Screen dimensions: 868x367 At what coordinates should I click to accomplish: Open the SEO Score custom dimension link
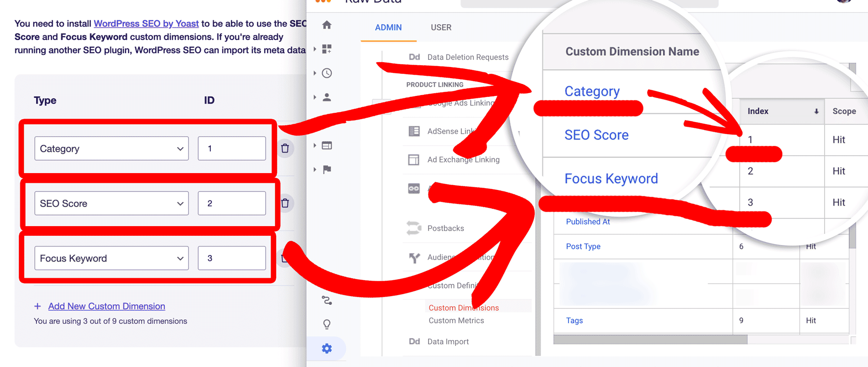pyautogui.click(x=597, y=135)
